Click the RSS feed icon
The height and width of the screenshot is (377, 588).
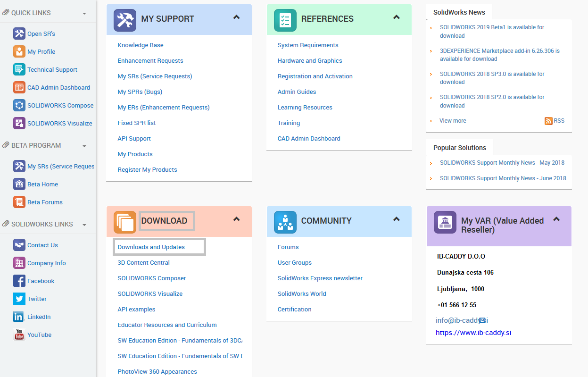click(x=548, y=121)
